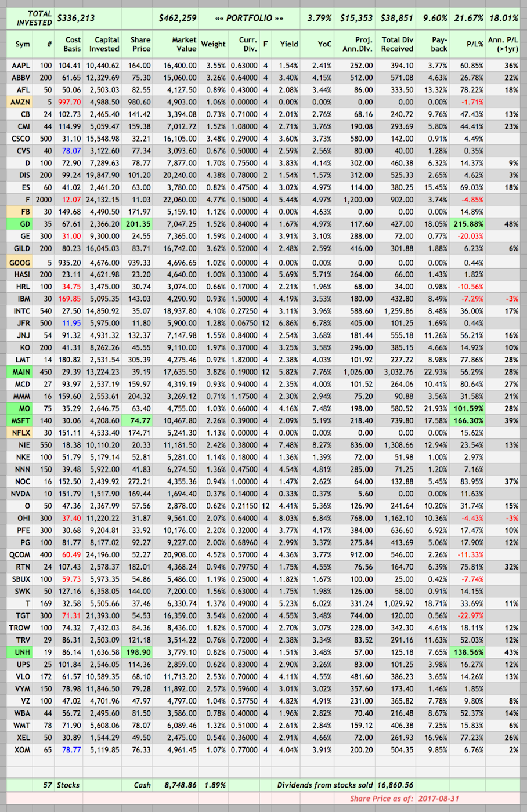
Task: Click portfolio yield 3.79% in header
Action: [x=319, y=18]
